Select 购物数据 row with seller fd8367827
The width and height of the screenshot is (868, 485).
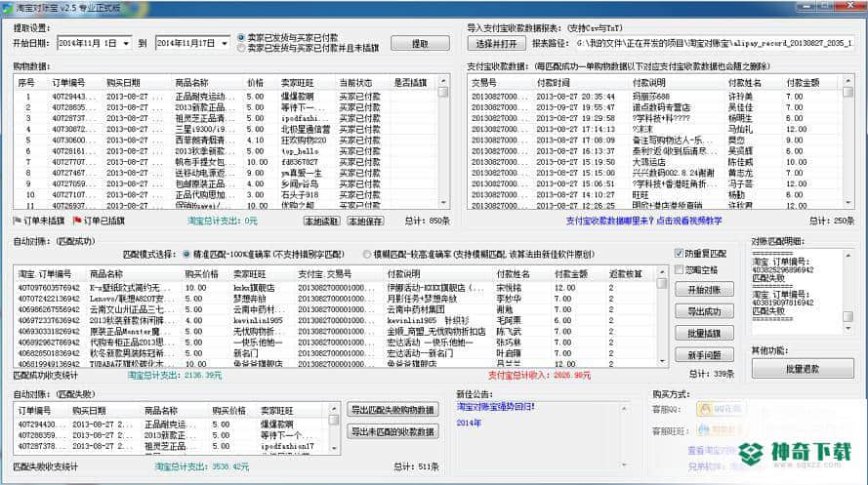click(x=226, y=162)
